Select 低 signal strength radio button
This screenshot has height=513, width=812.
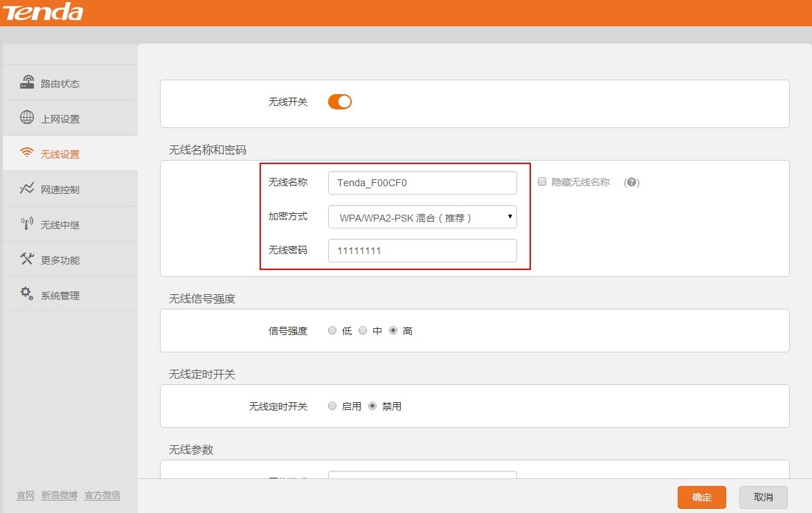[332, 330]
